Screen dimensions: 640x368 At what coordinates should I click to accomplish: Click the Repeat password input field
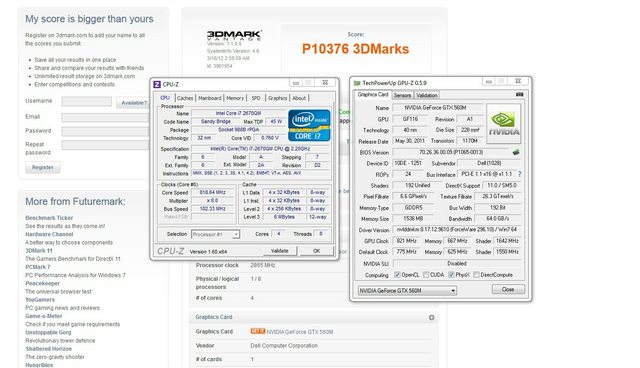click(105, 145)
